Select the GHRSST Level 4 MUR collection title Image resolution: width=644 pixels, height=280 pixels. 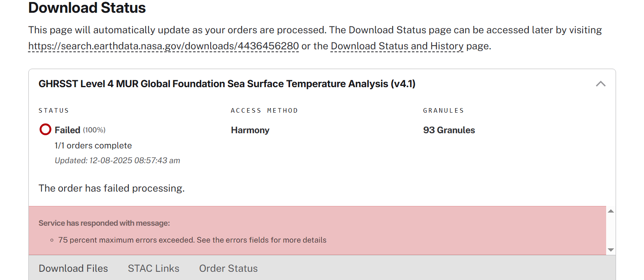tap(227, 83)
